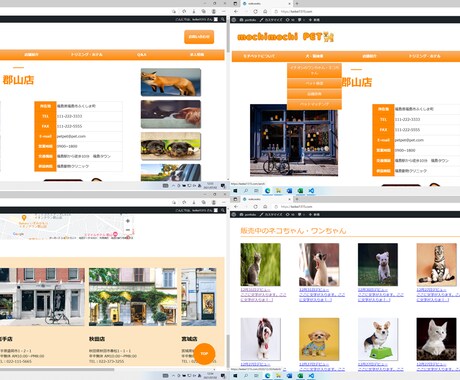Open Q&A in the top-left navigation bar
This screenshot has width=460, height=380.
(142, 54)
